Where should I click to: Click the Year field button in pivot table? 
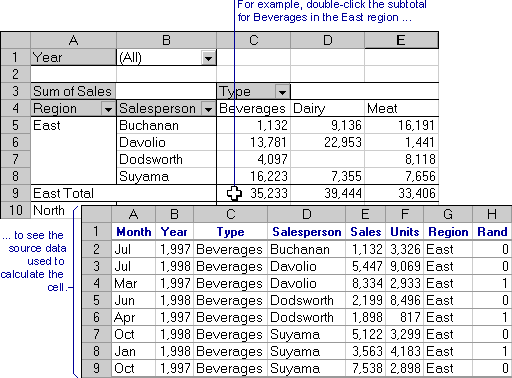click(73, 57)
